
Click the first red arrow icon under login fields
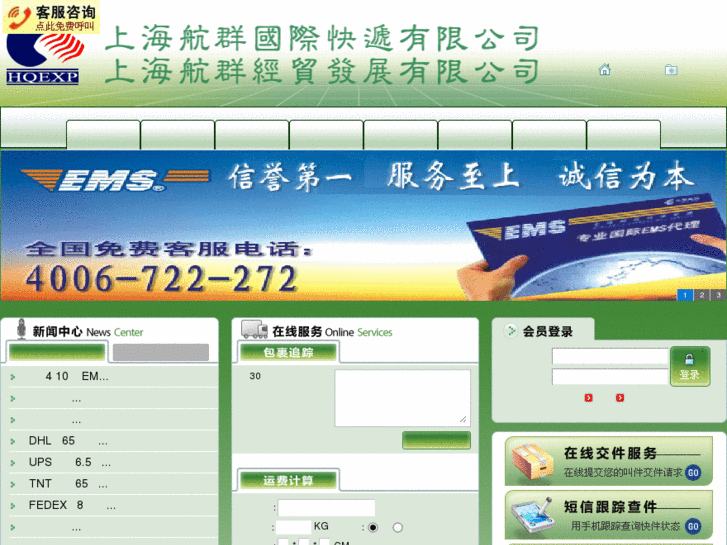(588, 398)
